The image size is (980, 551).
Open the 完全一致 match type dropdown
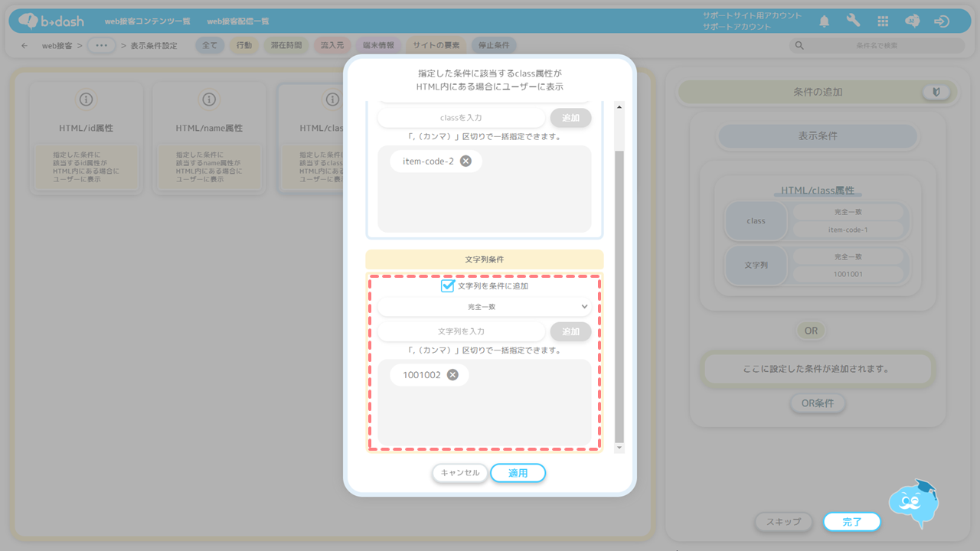(x=484, y=307)
